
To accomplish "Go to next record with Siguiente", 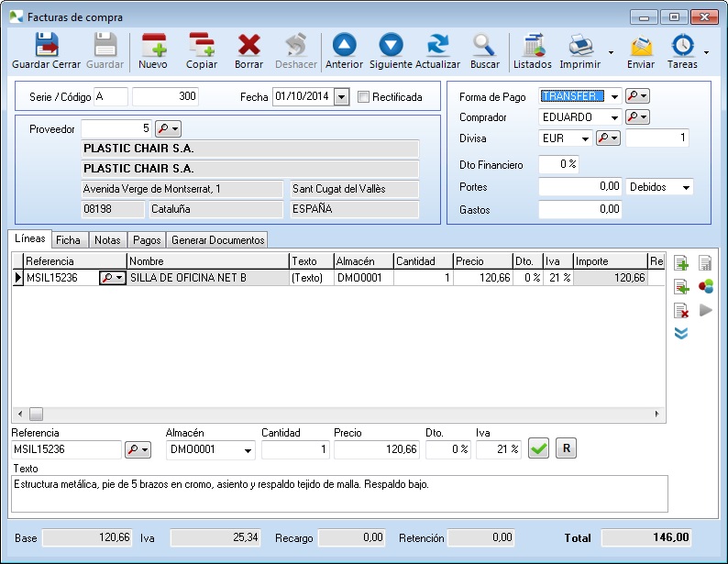I will pos(392,44).
